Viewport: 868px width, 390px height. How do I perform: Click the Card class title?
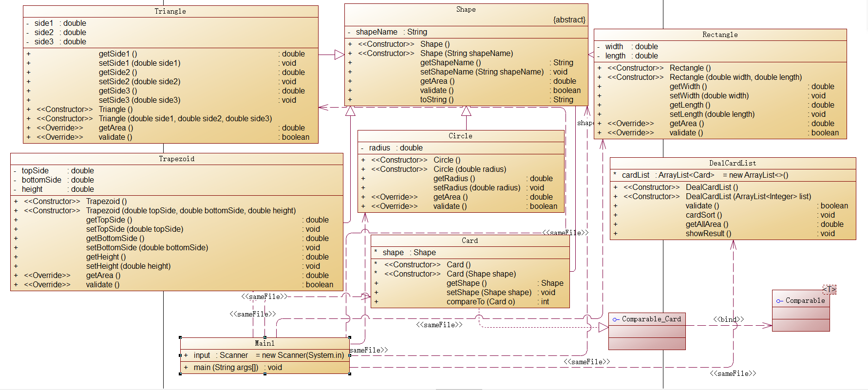[x=470, y=241]
